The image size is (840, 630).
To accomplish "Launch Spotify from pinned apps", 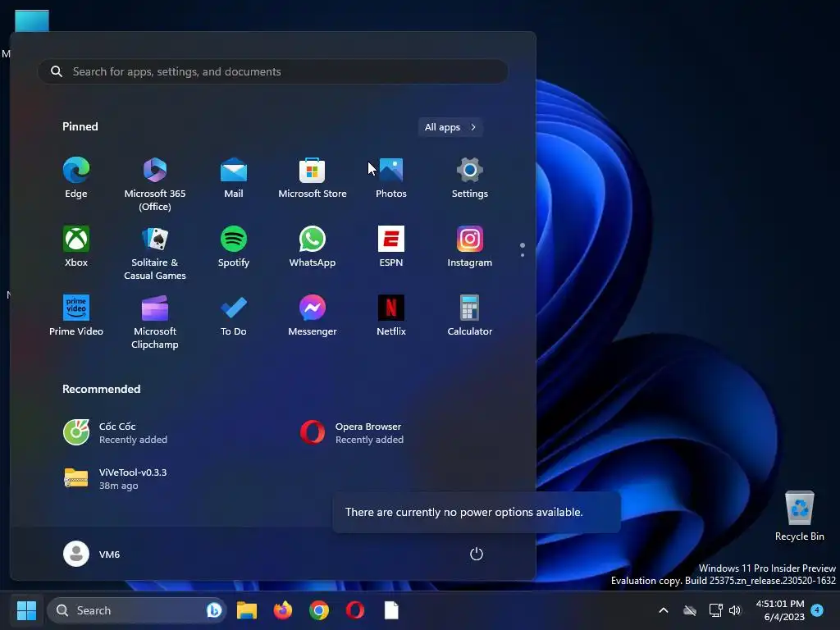I will click(x=234, y=247).
